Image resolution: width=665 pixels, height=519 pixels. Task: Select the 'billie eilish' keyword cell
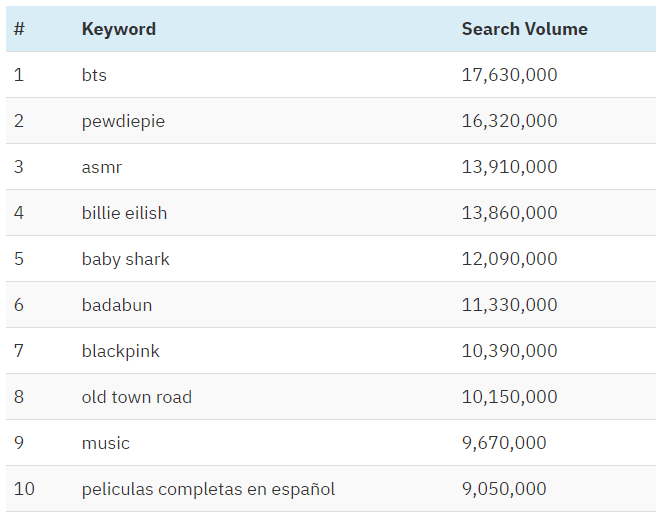(x=124, y=213)
